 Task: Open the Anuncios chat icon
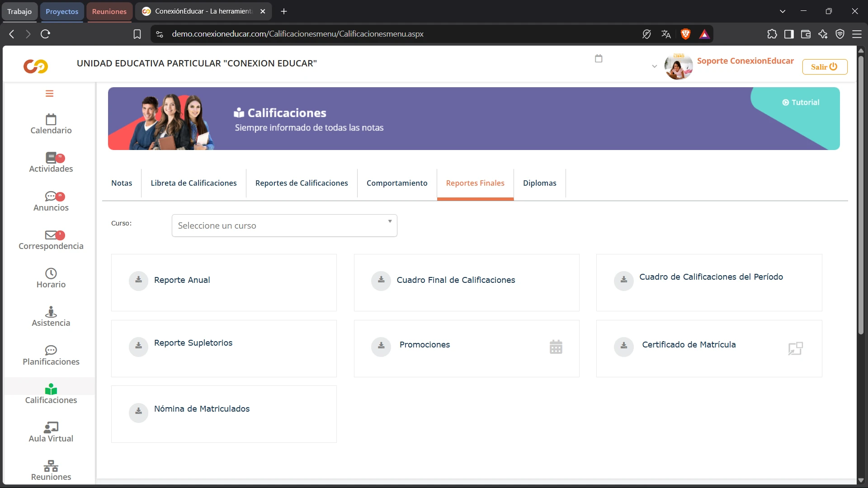(51, 196)
